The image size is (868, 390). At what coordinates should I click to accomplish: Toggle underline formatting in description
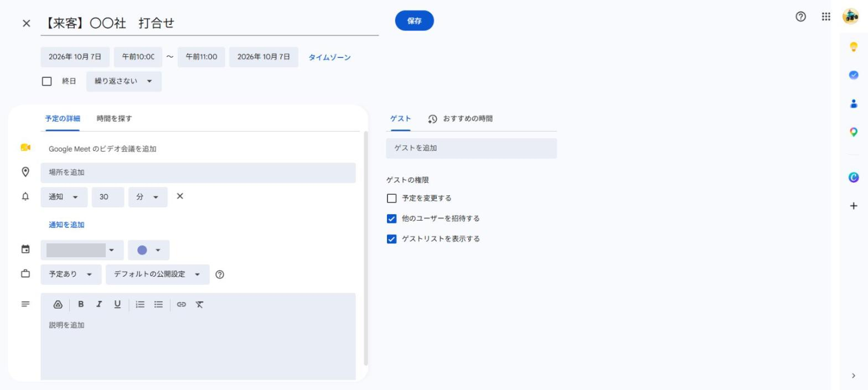pyautogui.click(x=117, y=304)
